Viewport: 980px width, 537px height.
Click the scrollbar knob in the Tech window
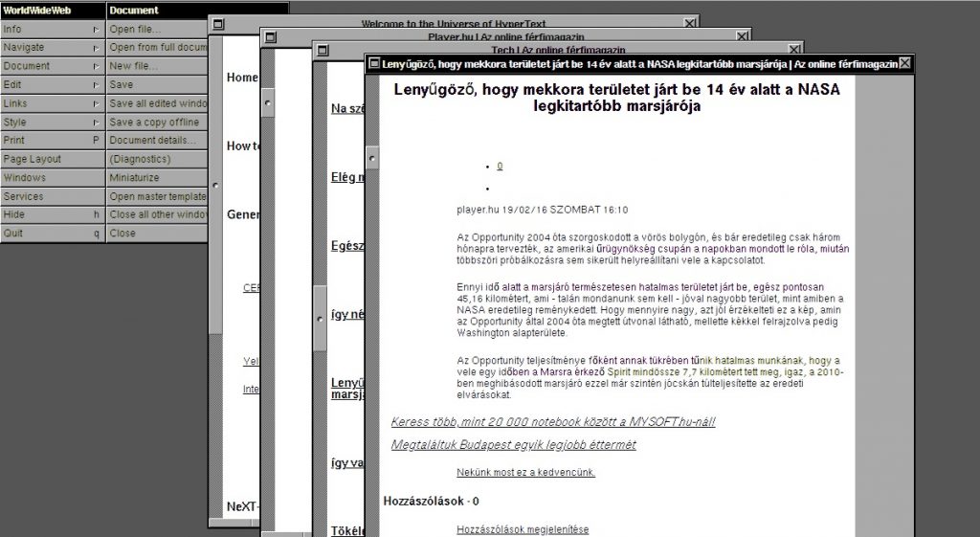tap(321, 317)
